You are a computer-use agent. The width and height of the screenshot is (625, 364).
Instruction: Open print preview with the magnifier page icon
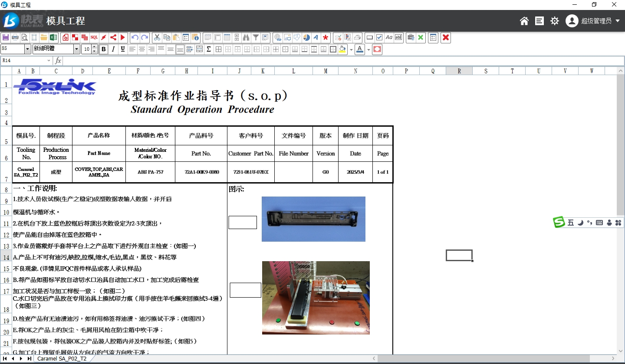[25, 37]
